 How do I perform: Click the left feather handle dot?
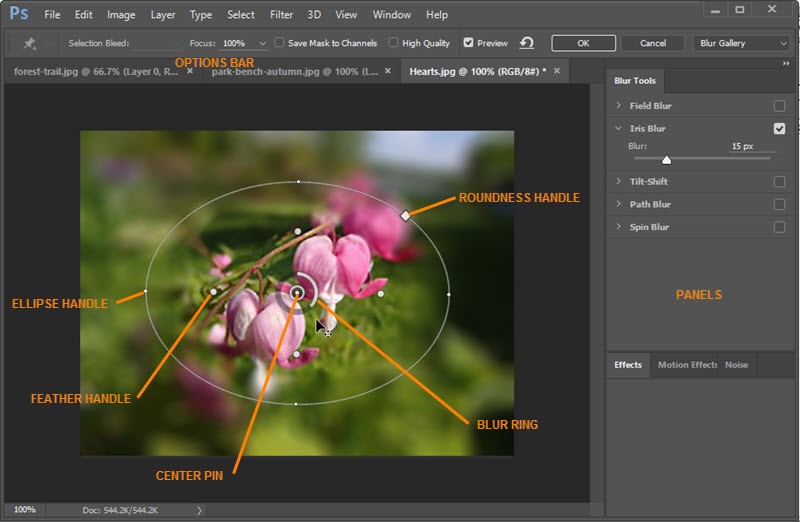coord(213,292)
